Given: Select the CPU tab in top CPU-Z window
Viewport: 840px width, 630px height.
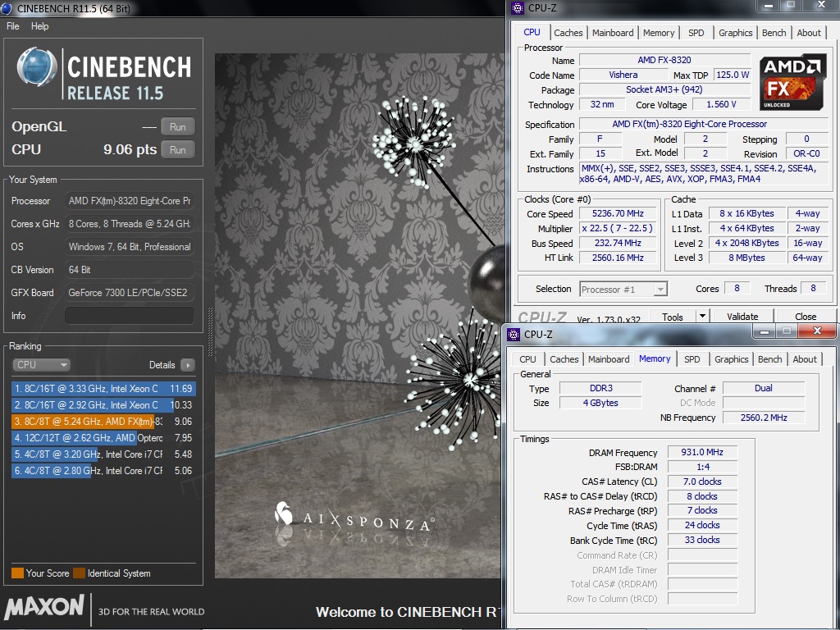Looking at the screenshot, I should tap(532, 32).
